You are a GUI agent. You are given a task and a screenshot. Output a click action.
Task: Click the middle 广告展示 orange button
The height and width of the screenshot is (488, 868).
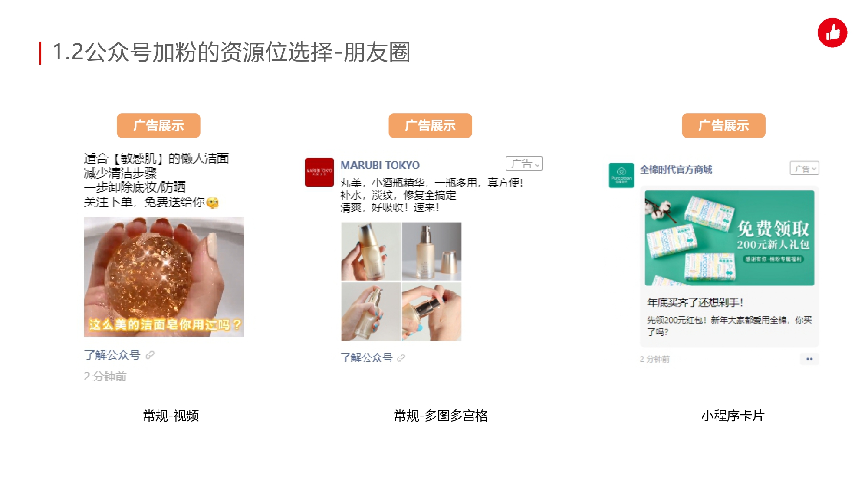pos(430,125)
